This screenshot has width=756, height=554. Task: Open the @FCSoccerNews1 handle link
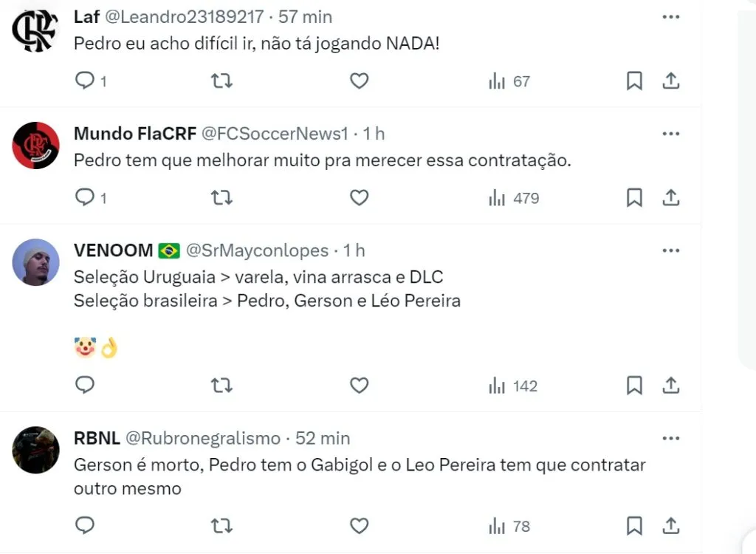pos(275,134)
